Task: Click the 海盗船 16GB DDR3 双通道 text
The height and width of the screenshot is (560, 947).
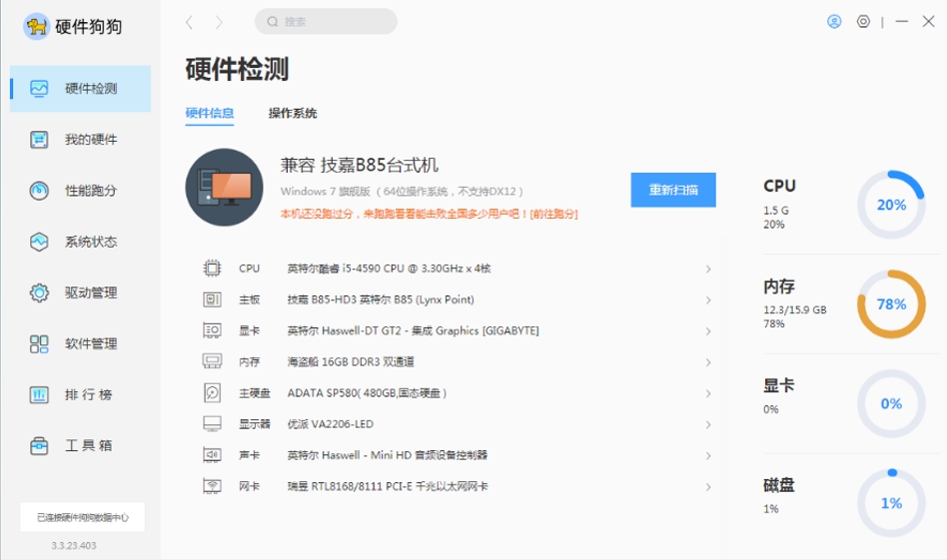Action: point(351,362)
